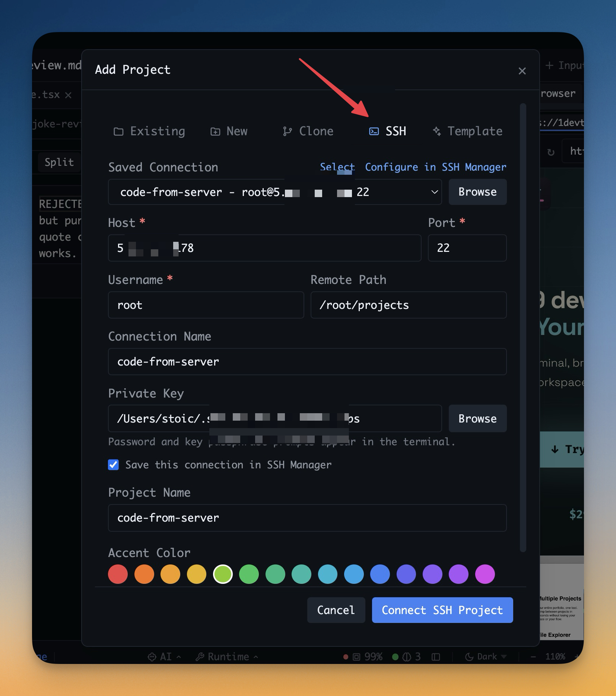This screenshot has height=696, width=616.
Task: Browse for a private key file
Action: point(477,418)
